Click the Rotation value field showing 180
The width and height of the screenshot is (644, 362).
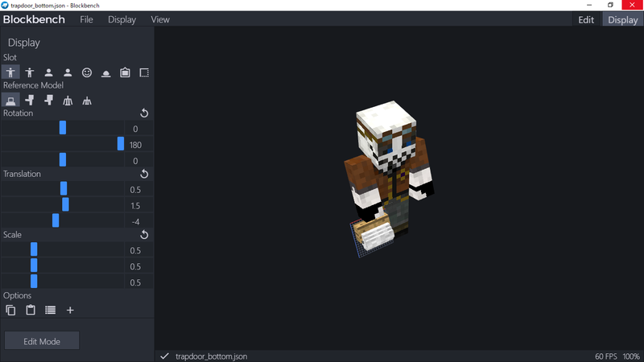[138, 145]
